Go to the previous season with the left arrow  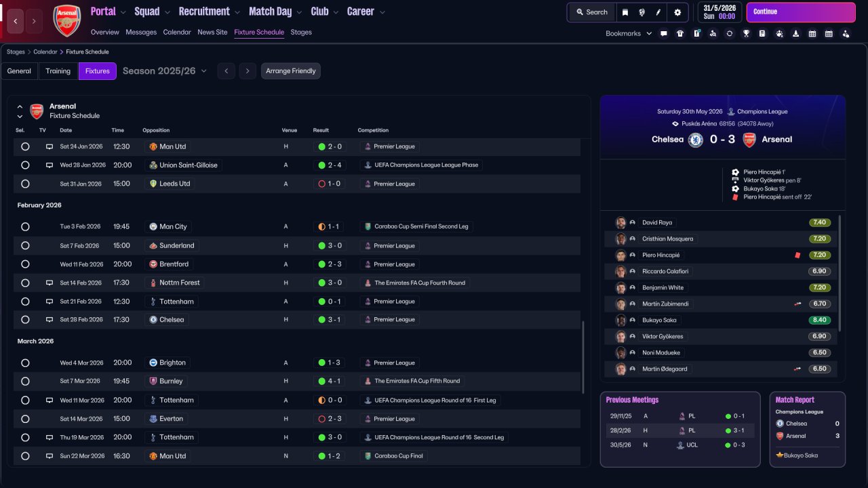(x=226, y=71)
